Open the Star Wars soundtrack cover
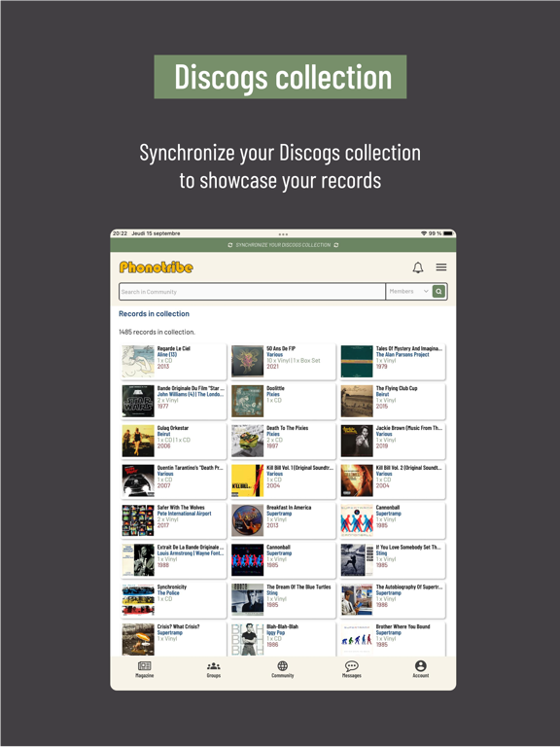 [138, 401]
